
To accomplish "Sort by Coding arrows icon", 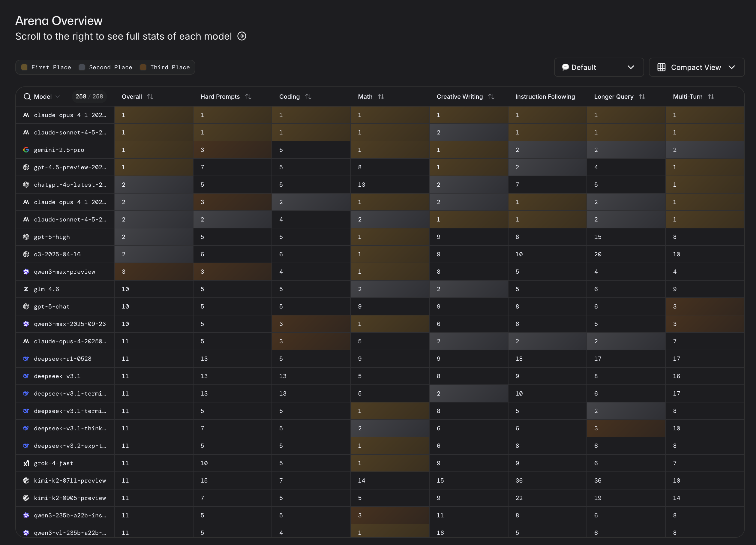I will tap(308, 97).
